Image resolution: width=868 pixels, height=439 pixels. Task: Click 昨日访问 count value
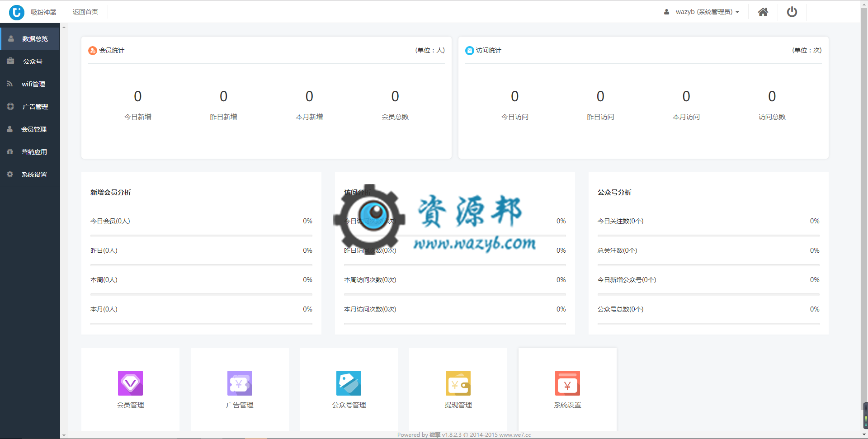(x=600, y=96)
